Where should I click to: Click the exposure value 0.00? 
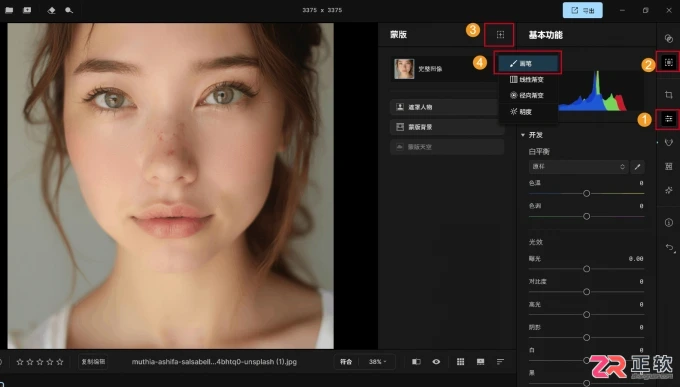click(x=636, y=259)
